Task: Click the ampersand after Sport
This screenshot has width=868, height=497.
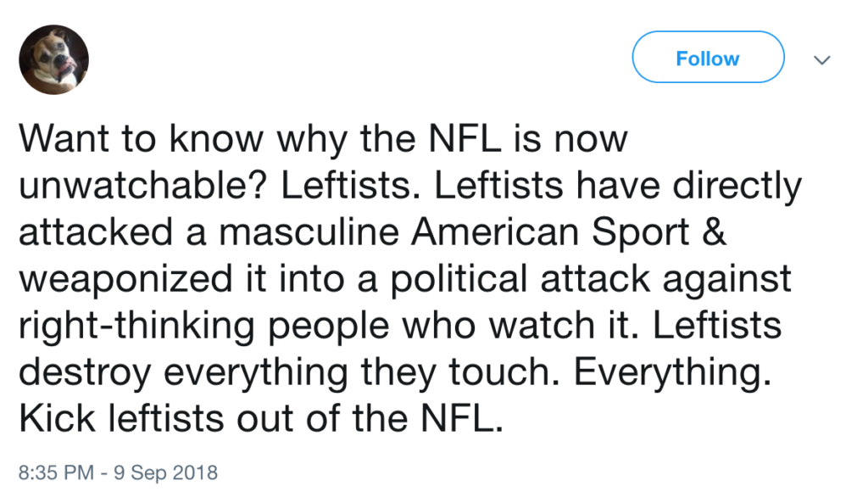Action: tap(714, 232)
